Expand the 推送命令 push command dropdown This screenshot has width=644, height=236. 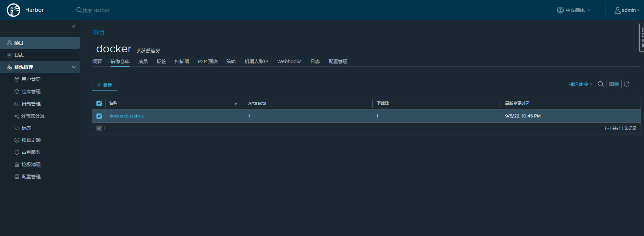580,84
